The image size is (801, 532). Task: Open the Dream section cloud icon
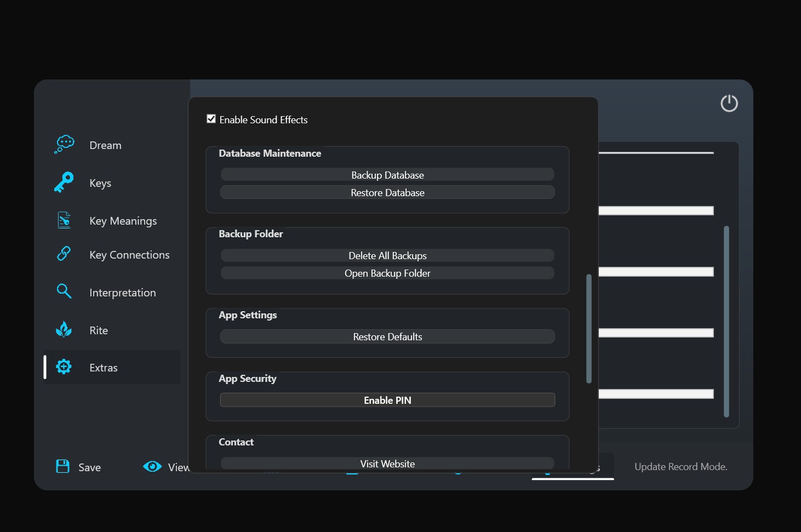point(65,145)
